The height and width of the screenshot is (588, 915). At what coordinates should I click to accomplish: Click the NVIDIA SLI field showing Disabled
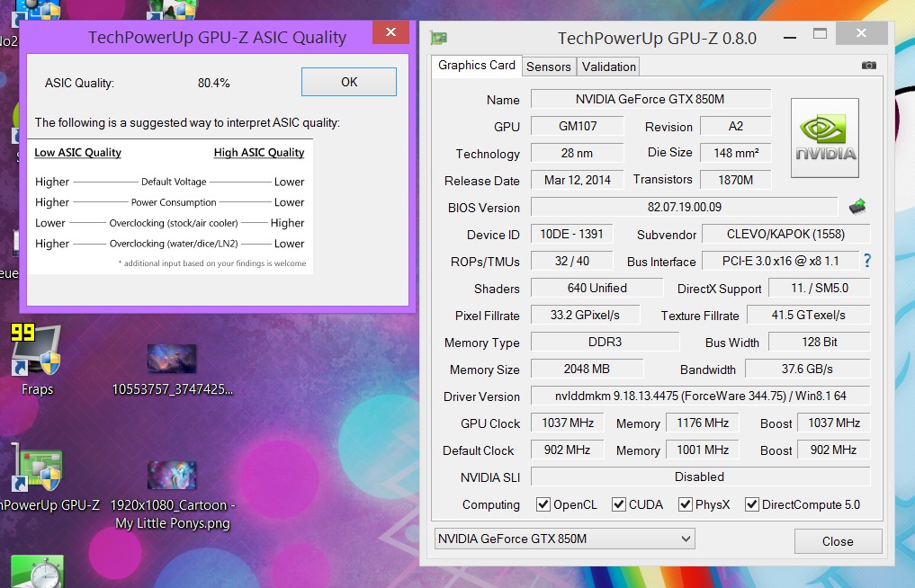(700, 477)
